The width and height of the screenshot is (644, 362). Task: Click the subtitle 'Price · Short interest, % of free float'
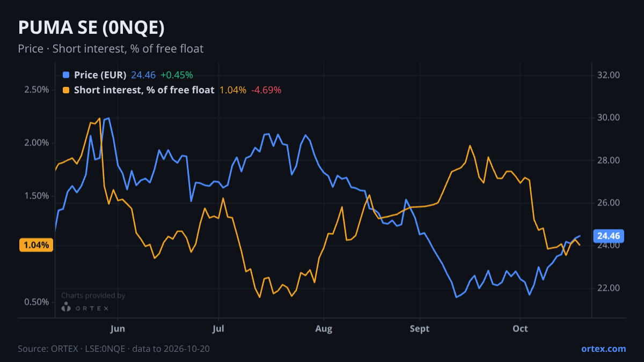point(111,49)
